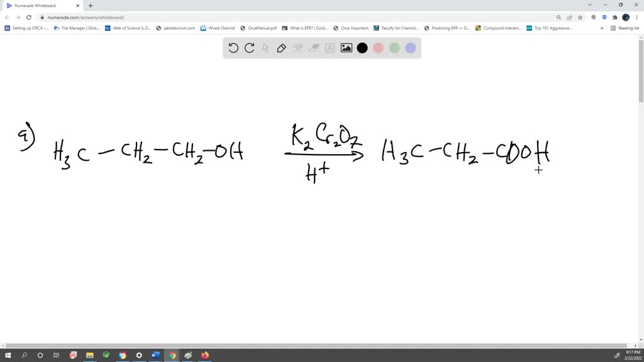
Task: Open Firefox from the taskbar
Action: pyautogui.click(x=204, y=355)
